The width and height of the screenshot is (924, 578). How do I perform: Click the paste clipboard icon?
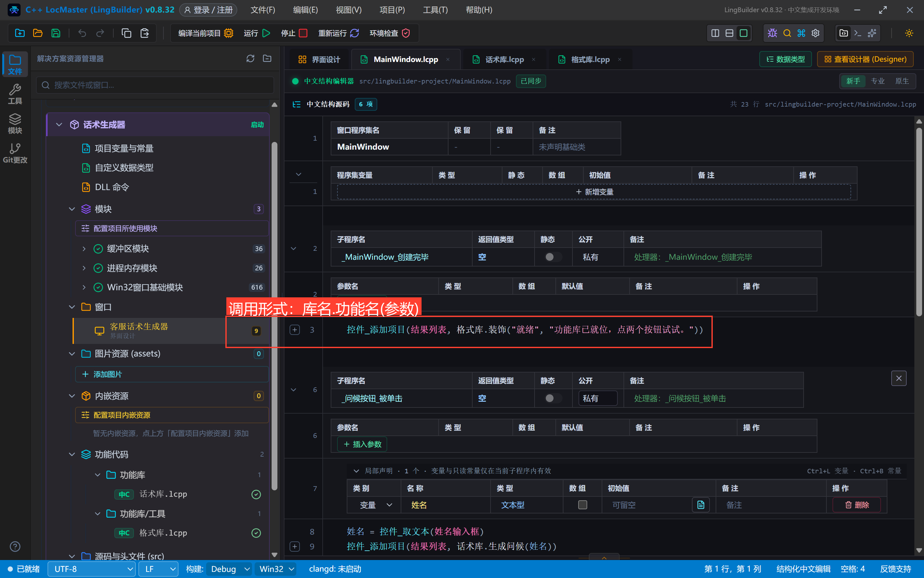[144, 33]
